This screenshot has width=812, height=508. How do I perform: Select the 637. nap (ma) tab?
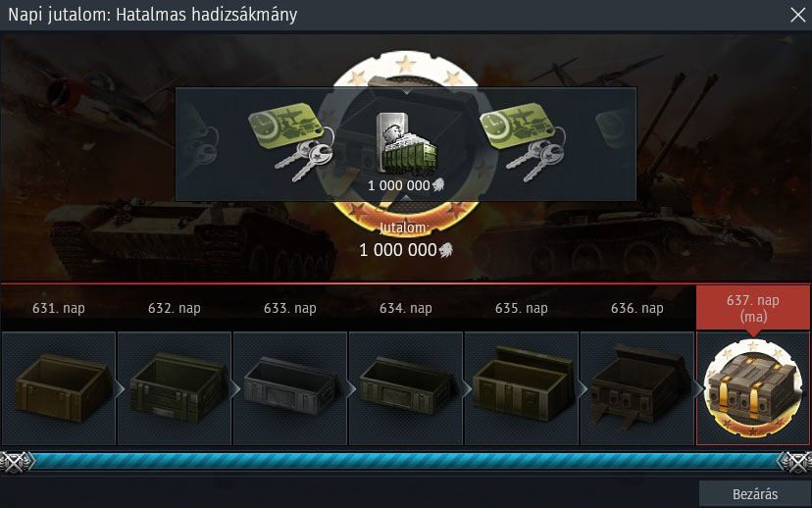point(753,308)
